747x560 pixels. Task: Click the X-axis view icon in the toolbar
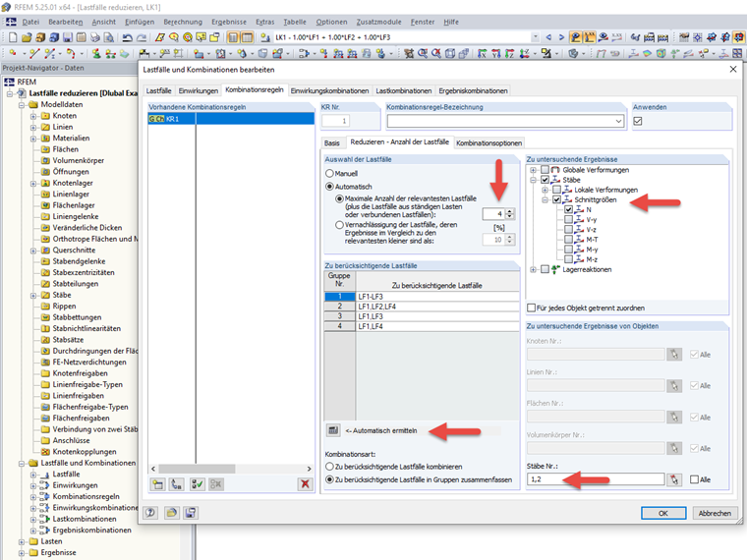click(x=482, y=54)
